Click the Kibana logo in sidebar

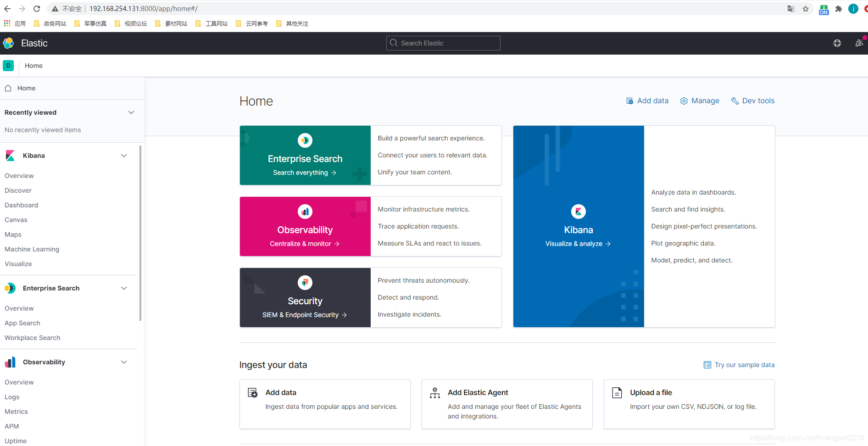tap(10, 156)
